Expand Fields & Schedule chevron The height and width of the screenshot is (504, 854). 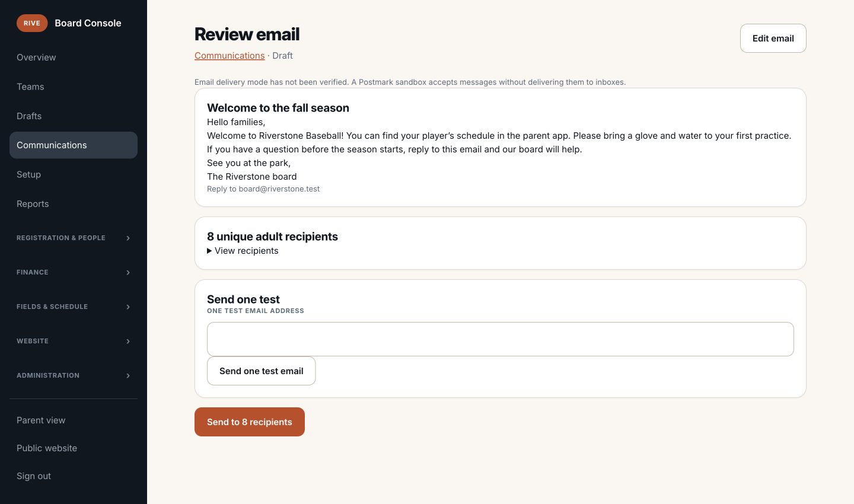coord(128,307)
